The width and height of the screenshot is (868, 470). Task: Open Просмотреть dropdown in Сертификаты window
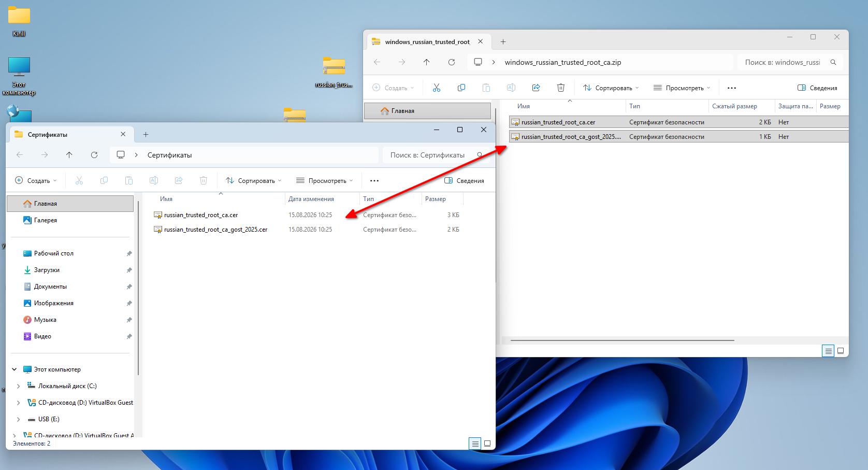[x=325, y=181]
